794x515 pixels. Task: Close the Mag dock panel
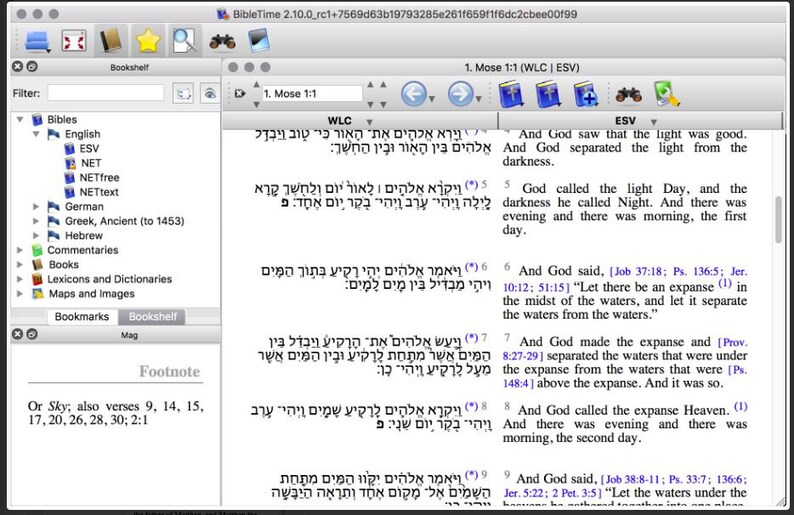(17, 334)
